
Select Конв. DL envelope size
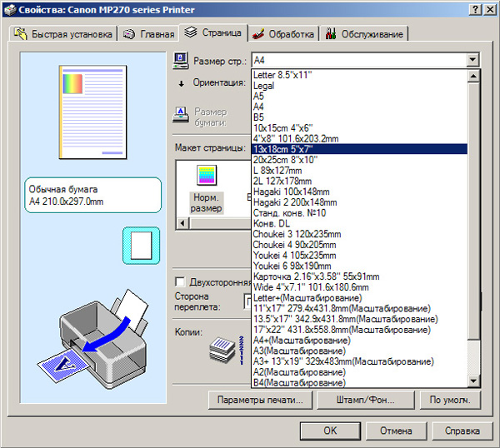coord(360,223)
